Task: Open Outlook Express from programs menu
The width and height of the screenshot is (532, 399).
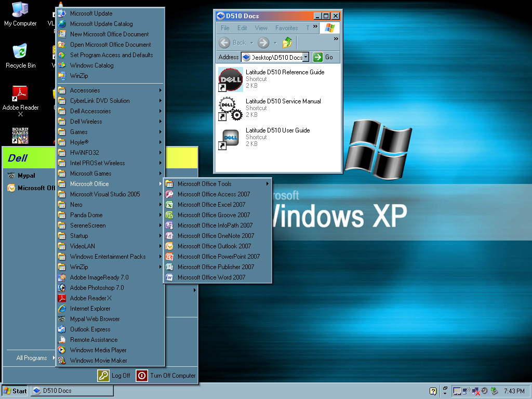Action: [110, 329]
